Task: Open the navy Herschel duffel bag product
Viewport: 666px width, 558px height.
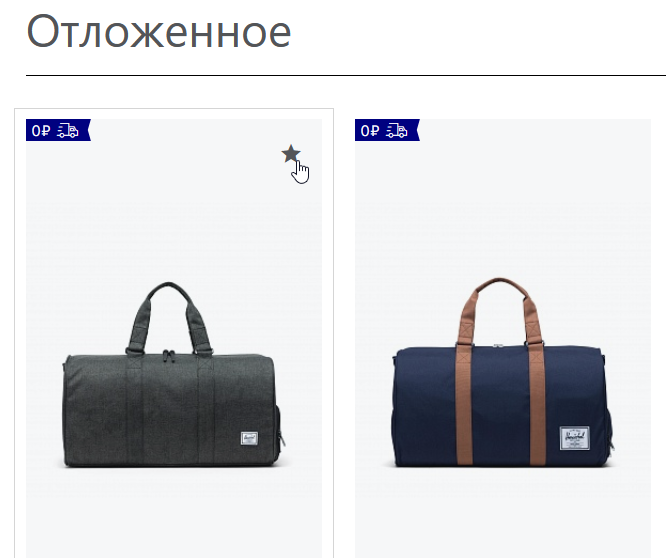Action: coord(503,372)
